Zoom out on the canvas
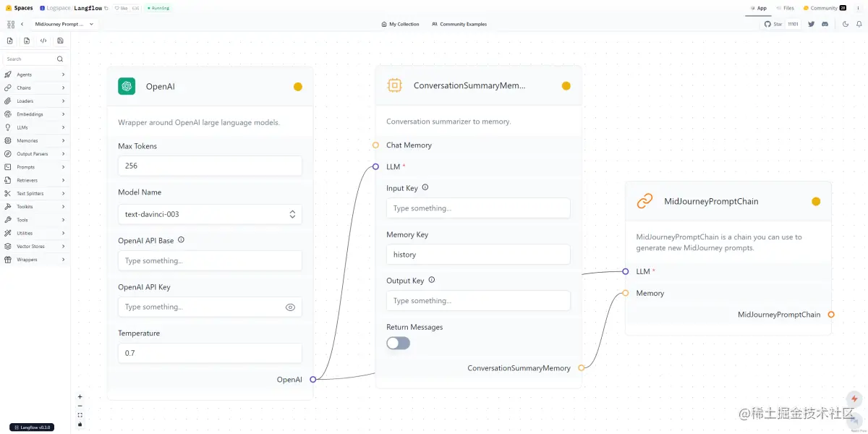The image size is (868, 434). pos(80,406)
